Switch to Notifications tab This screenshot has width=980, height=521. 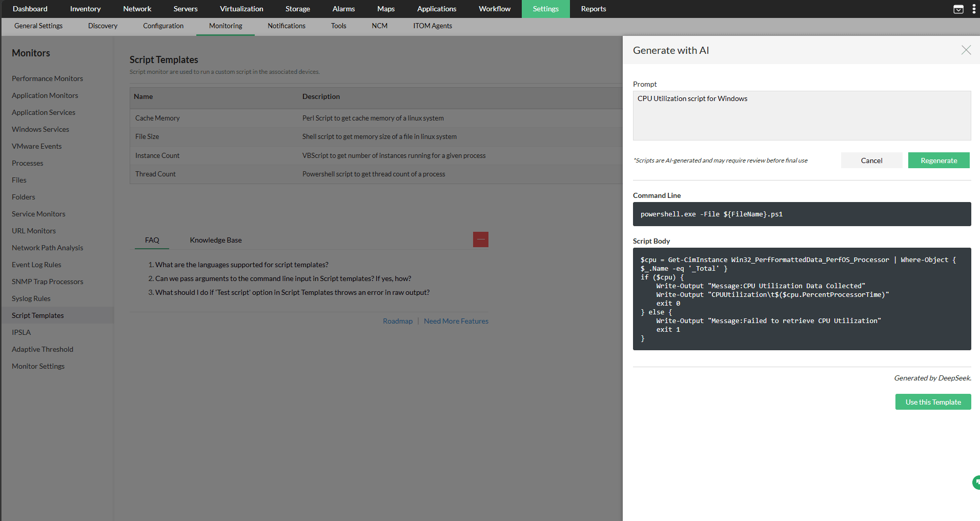coord(287,26)
